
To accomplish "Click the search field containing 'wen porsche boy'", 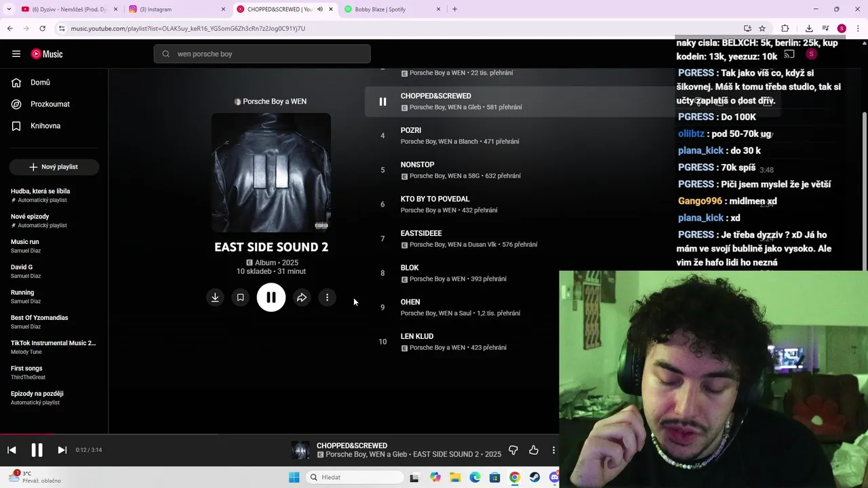I will (262, 54).
